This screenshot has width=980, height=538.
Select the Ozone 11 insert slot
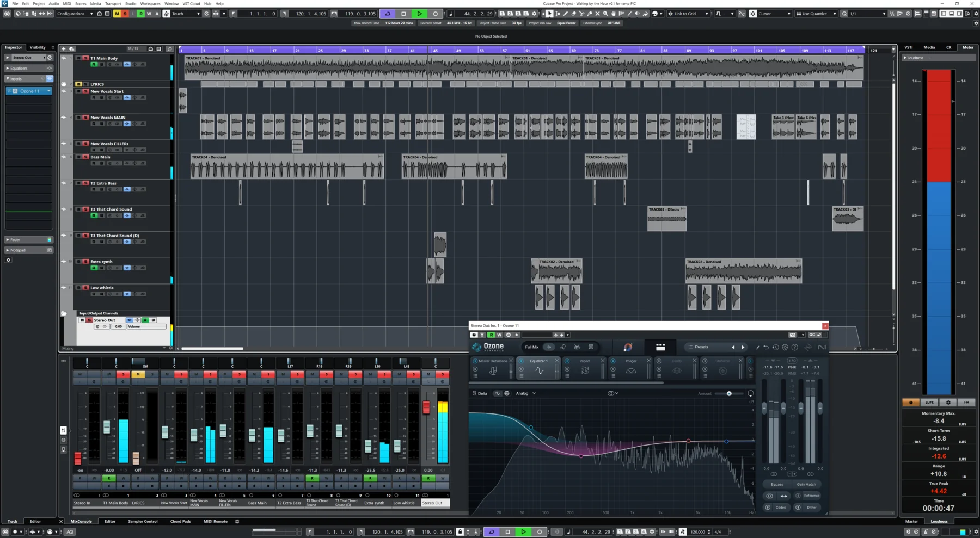click(x=29, y=91)
